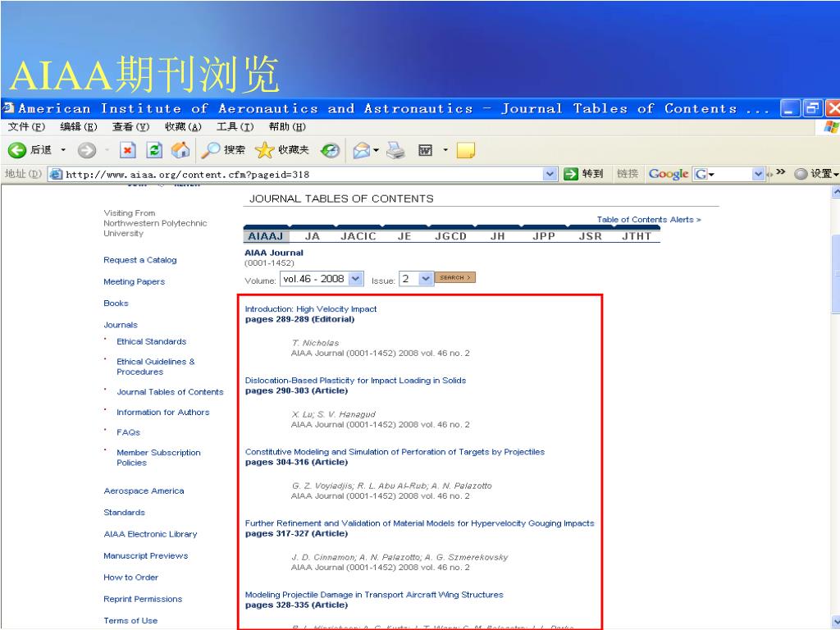
Task: Open Ethical Standards sidebar link
Action: tap(152, 342)
